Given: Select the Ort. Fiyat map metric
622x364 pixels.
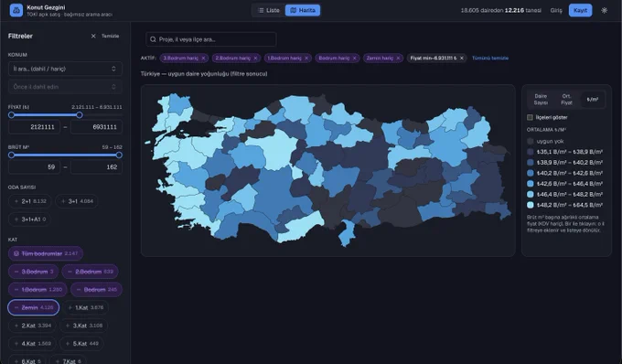Looking at the screenshot, I should (566, 100).
